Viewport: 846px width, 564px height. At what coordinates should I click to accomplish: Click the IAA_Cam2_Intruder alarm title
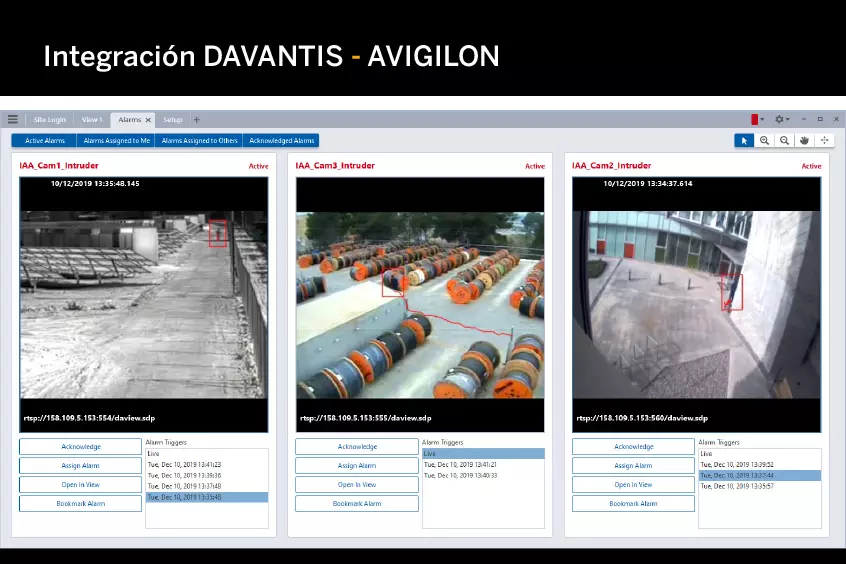coord(611,166)
